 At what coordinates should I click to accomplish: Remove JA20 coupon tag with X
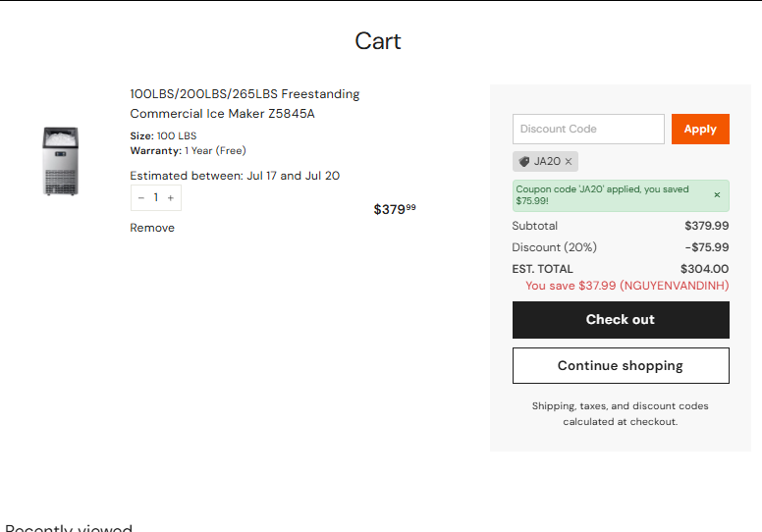(x=569, y=161)
